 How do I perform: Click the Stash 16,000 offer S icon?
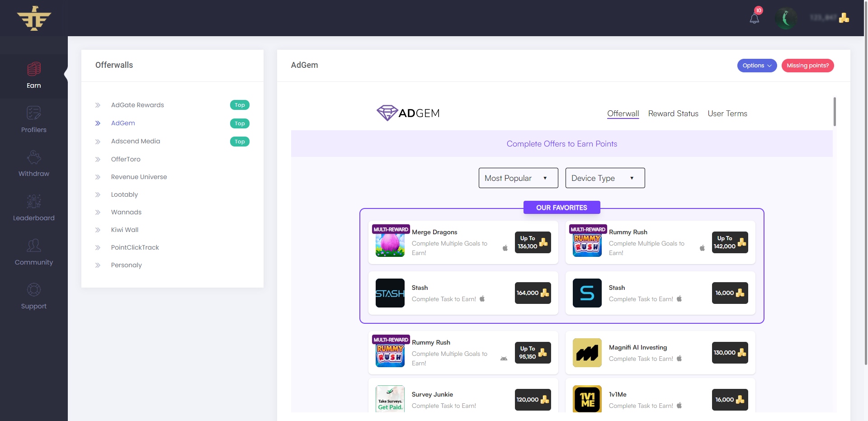(587, 293)
